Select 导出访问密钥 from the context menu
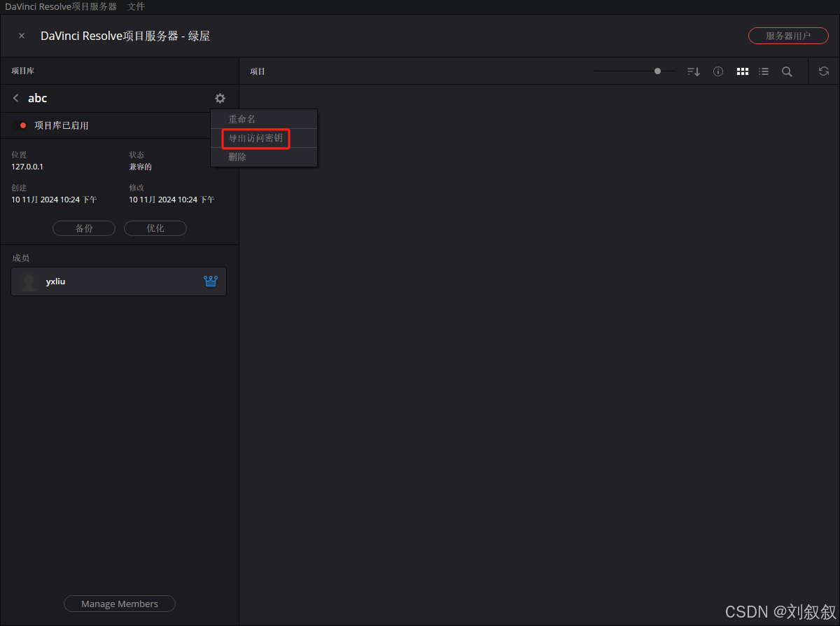This screenshot has width=840, height=626. pos(255,138)
